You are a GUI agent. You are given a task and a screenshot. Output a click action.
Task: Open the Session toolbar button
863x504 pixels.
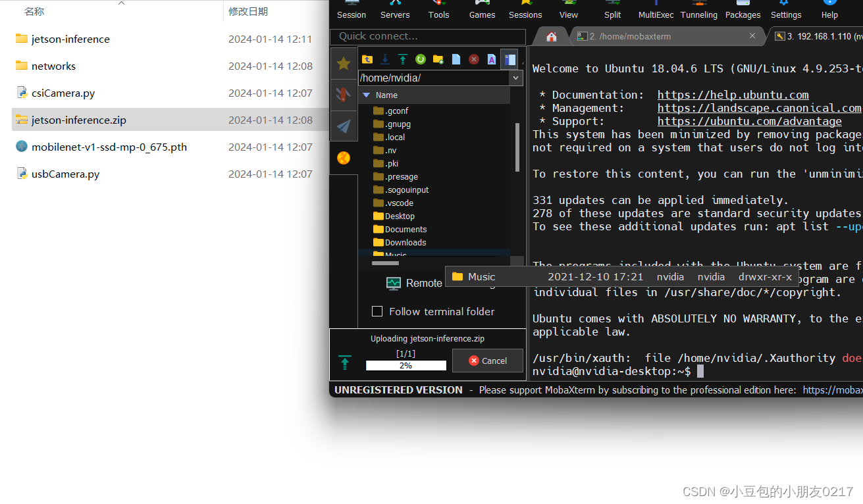click(352, 10)
